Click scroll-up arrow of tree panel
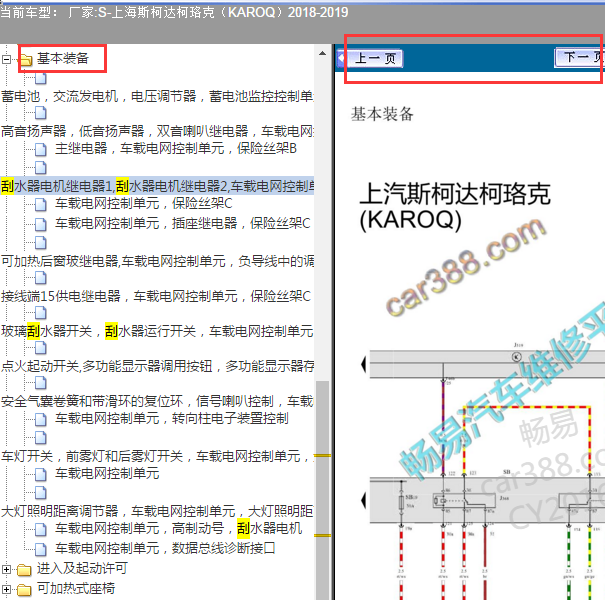 coord(323,54)
